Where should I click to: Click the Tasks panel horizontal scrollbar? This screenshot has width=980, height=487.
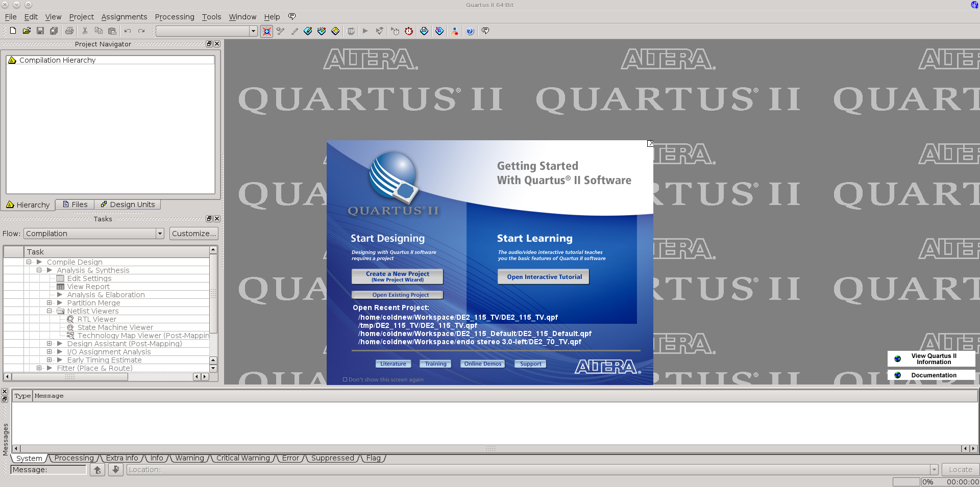tap(70, 377)
